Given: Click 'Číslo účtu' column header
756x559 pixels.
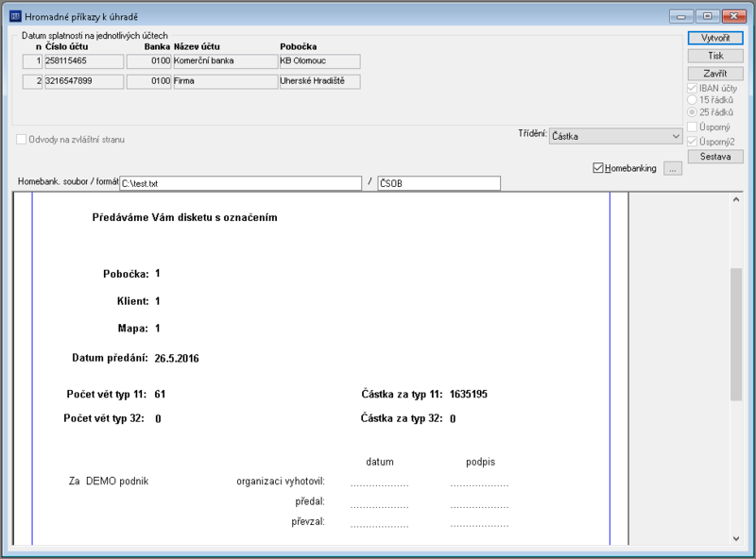Looking at the screenshot, I should (66, 47).
